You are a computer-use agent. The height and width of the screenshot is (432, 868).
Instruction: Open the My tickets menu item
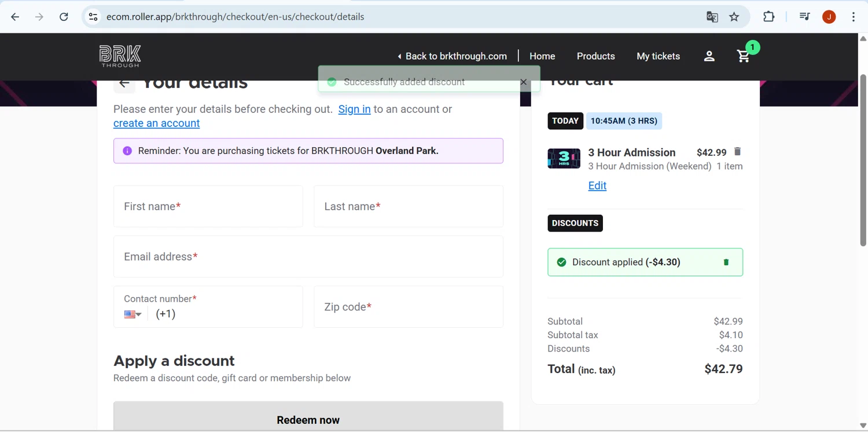point(658,56)
